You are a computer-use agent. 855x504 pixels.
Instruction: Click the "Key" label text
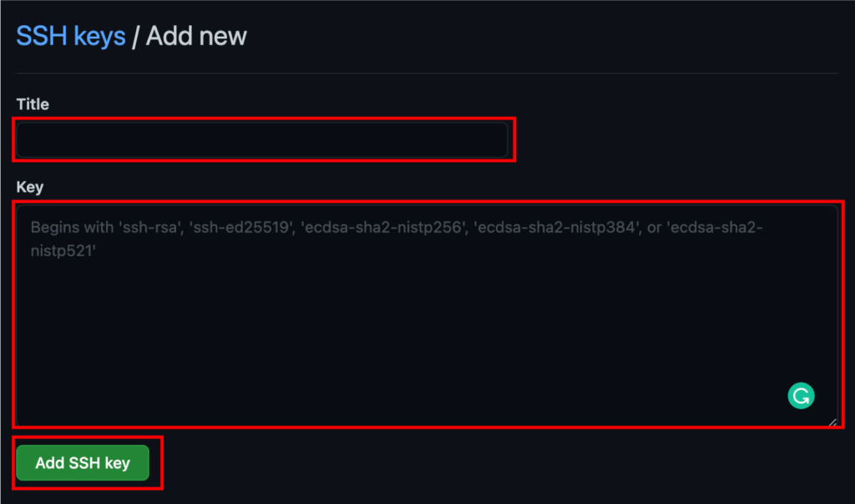[29, 186]
